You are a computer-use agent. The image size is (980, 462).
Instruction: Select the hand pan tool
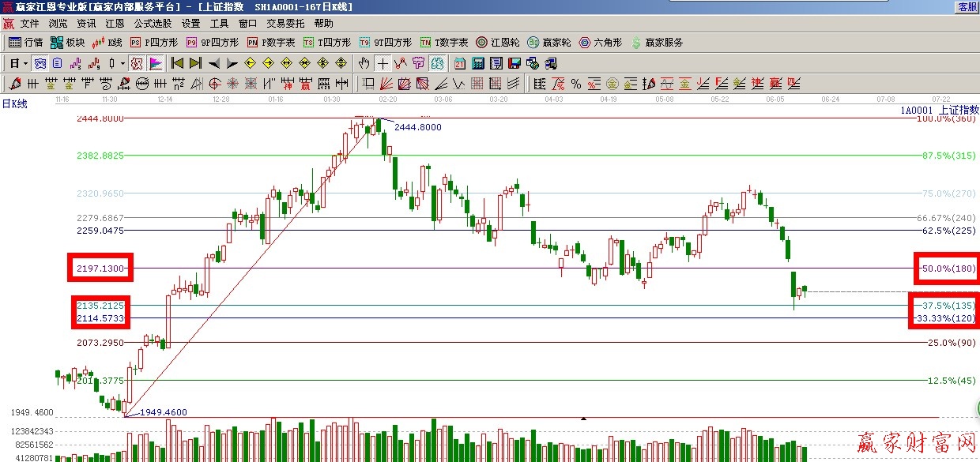[x=364, y=63]
